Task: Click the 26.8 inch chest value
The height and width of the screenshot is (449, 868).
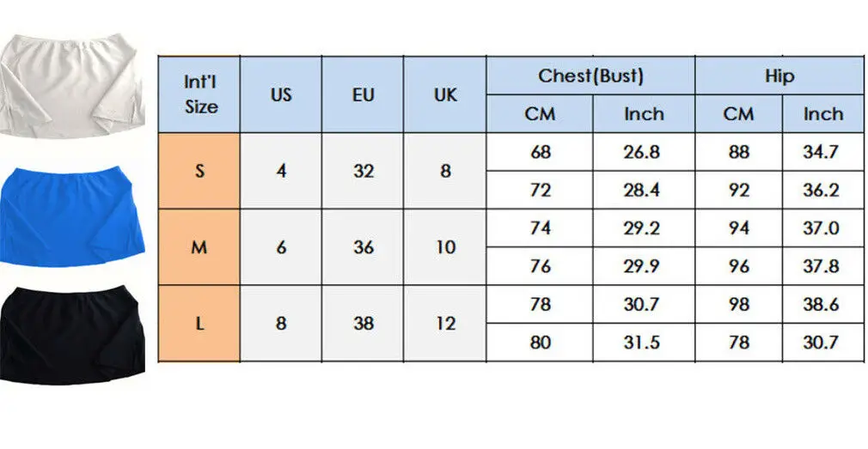Action: pos(642,152)
